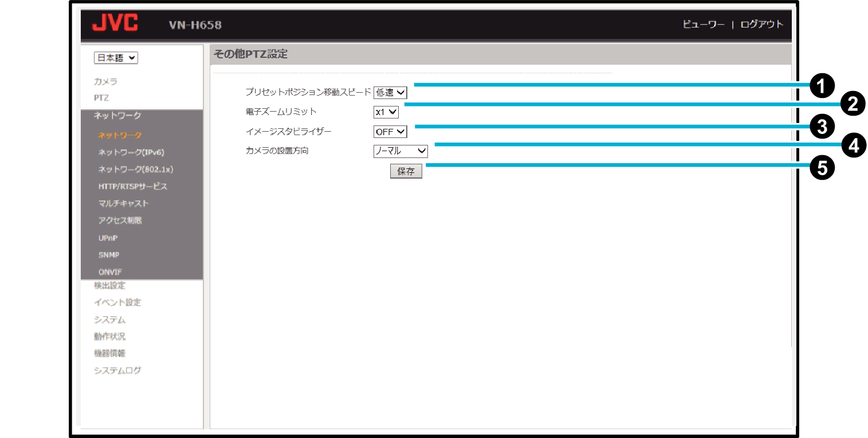
Task: Open マルチキャスト settings
Action: (123, 203)
